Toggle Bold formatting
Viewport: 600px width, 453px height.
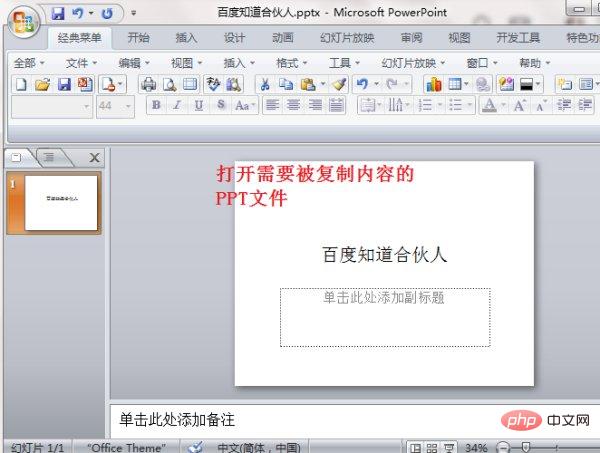pyautogui.click(x=156, y=105)
